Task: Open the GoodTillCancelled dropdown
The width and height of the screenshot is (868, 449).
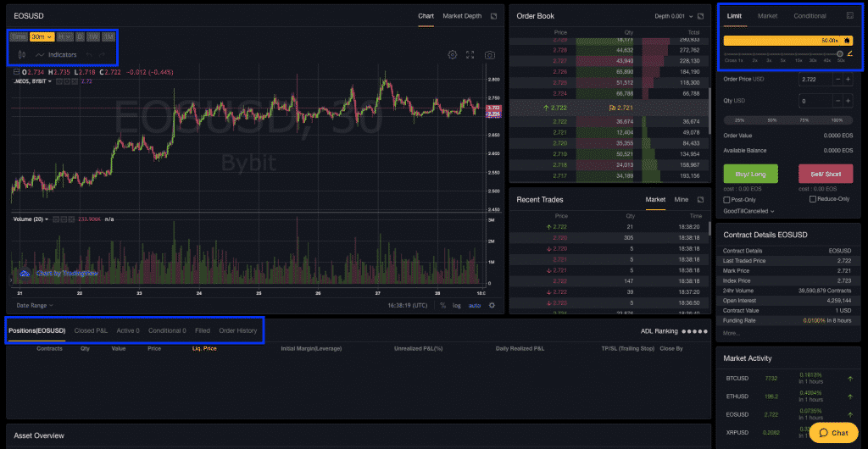Action: (748, 211)
